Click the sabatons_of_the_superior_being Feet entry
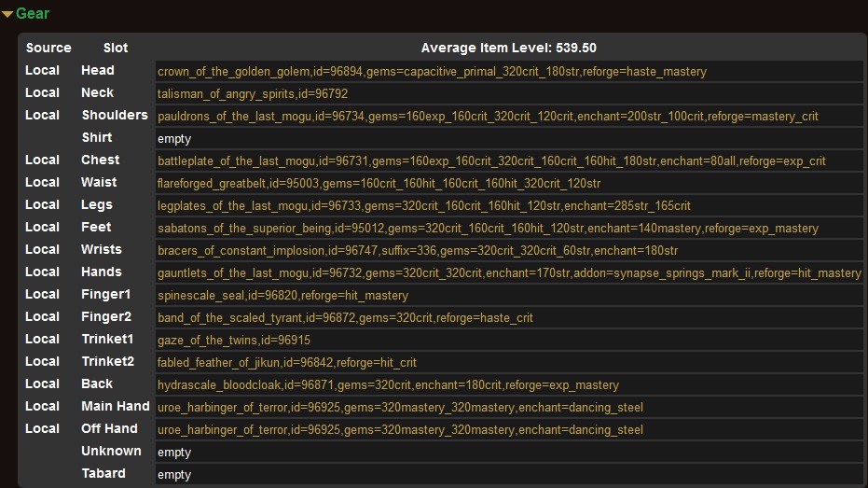 click(488, 229)
